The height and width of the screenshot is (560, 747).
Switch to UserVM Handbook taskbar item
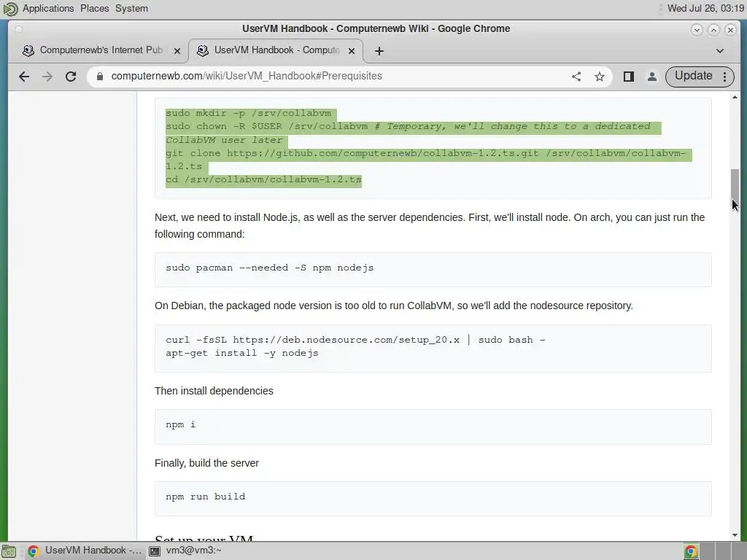(x=85, y=551)
